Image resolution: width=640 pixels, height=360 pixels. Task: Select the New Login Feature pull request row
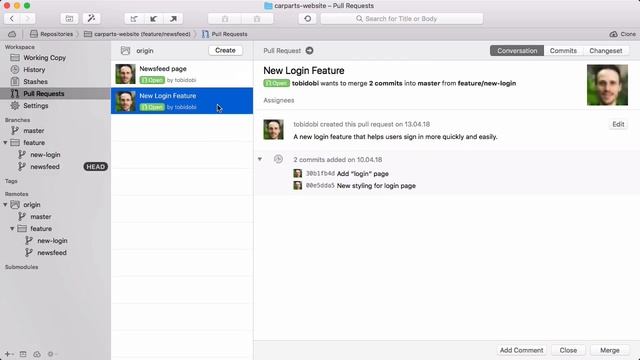pyautogui.click(x=182, y=101)
